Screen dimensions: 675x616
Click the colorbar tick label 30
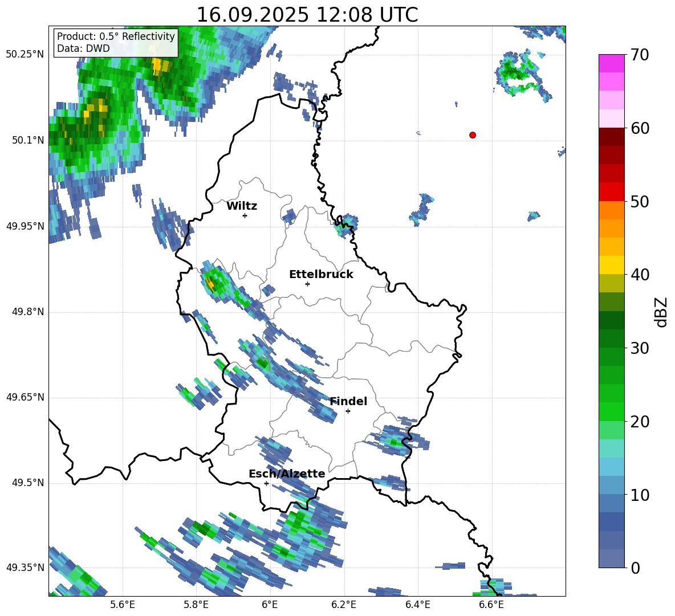(640, 348)
